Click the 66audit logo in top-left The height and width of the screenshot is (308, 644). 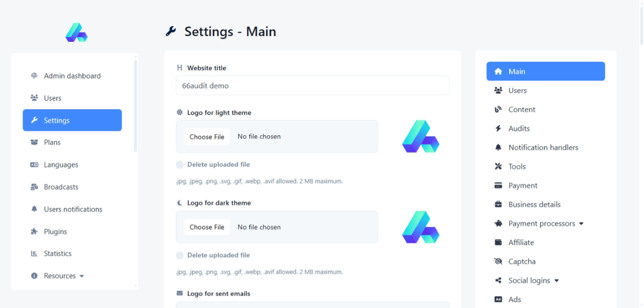click(76, 32)
